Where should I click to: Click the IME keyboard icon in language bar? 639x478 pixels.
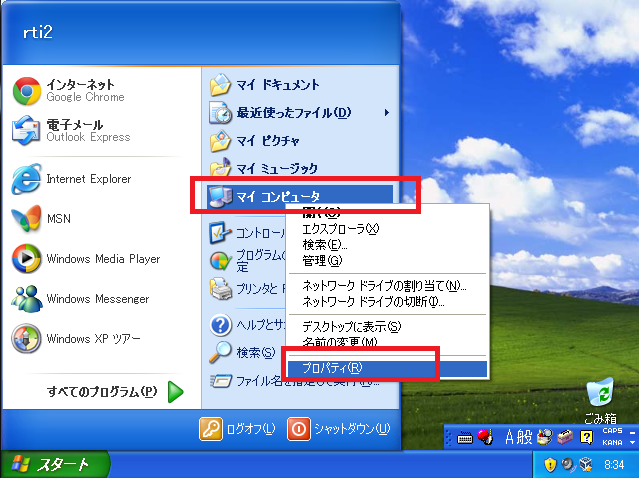465,438
